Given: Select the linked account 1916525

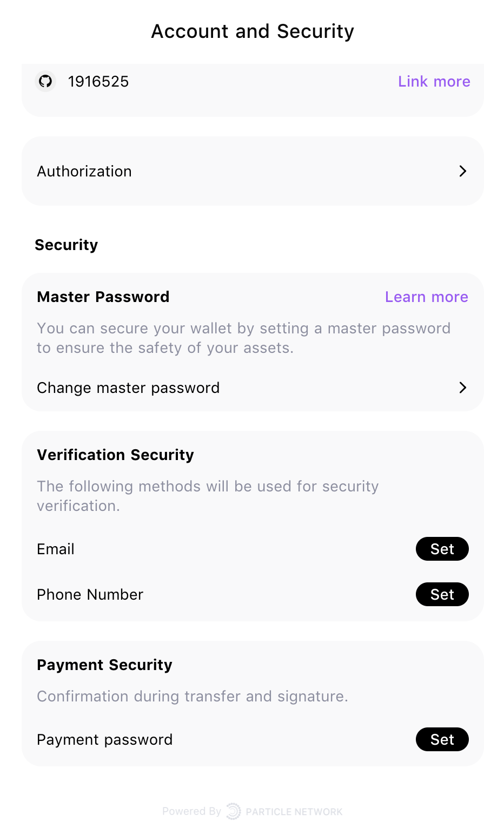Looking at the screenshot, I should point(98,81).
